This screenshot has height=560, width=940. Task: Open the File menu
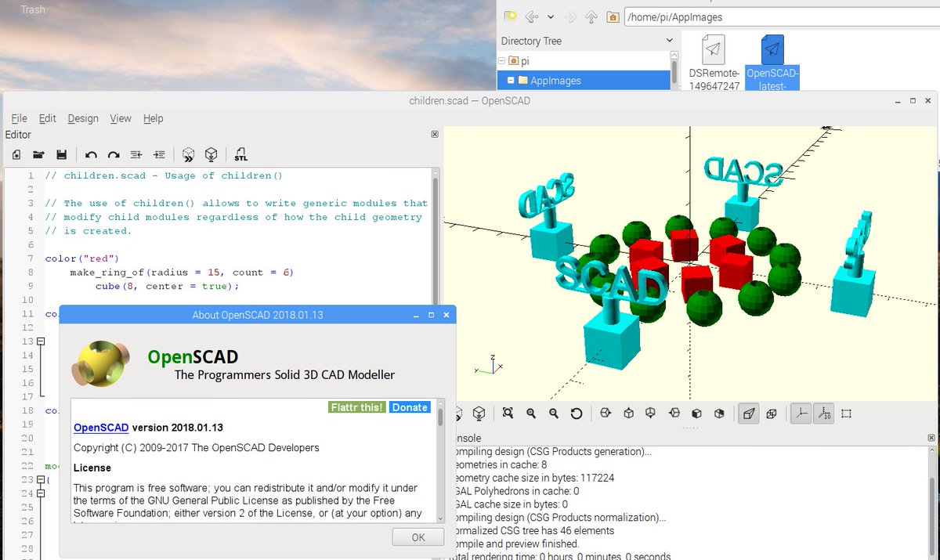pos(19,118)
